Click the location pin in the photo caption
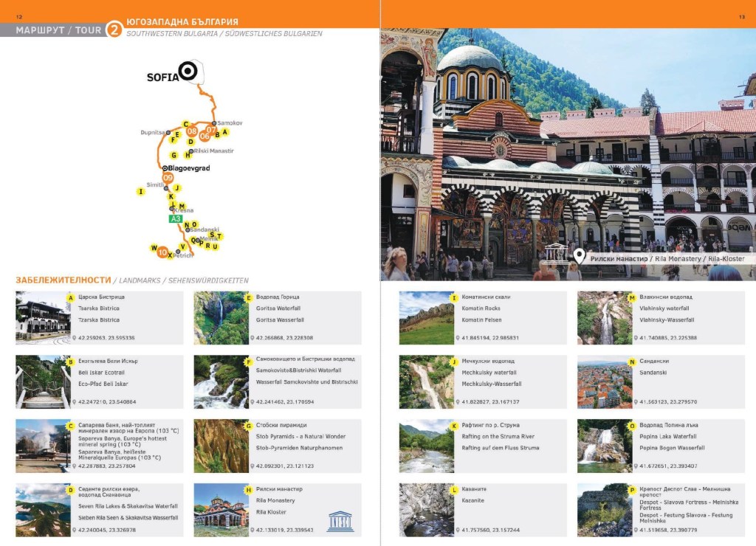756x546 pixels. (580, 257)
